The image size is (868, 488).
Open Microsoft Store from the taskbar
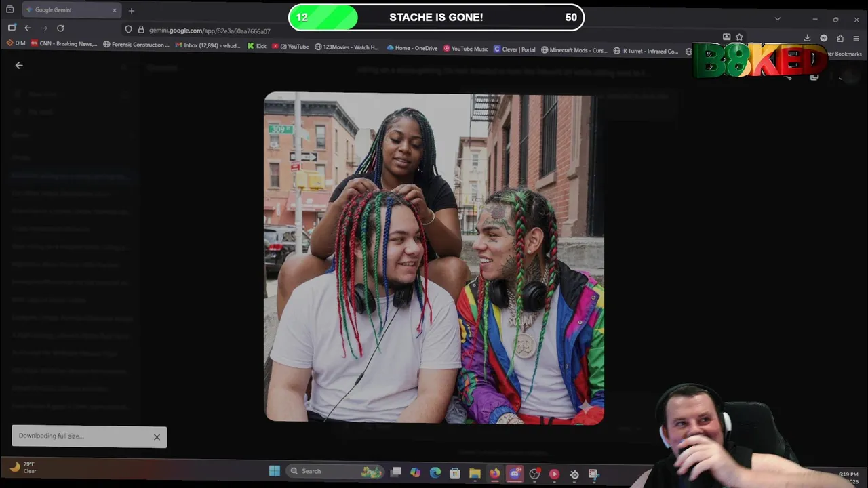pos(455,473)
